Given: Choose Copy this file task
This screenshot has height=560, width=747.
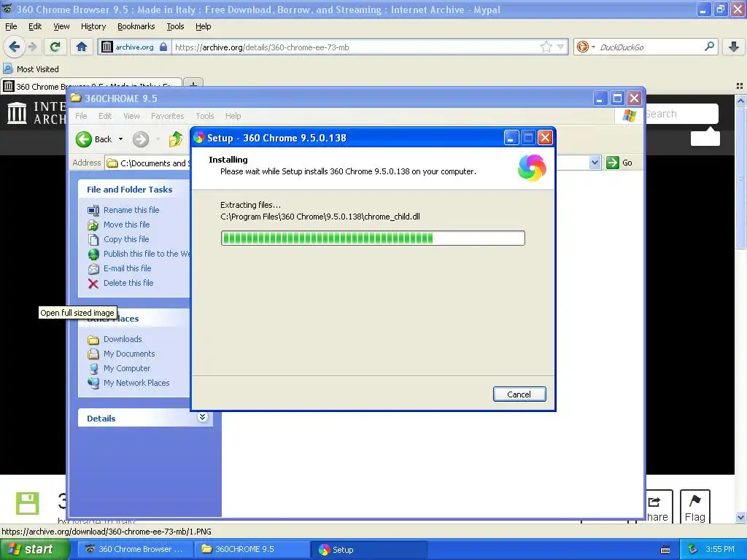Looking at the screenshot, I should coord(126,239).
